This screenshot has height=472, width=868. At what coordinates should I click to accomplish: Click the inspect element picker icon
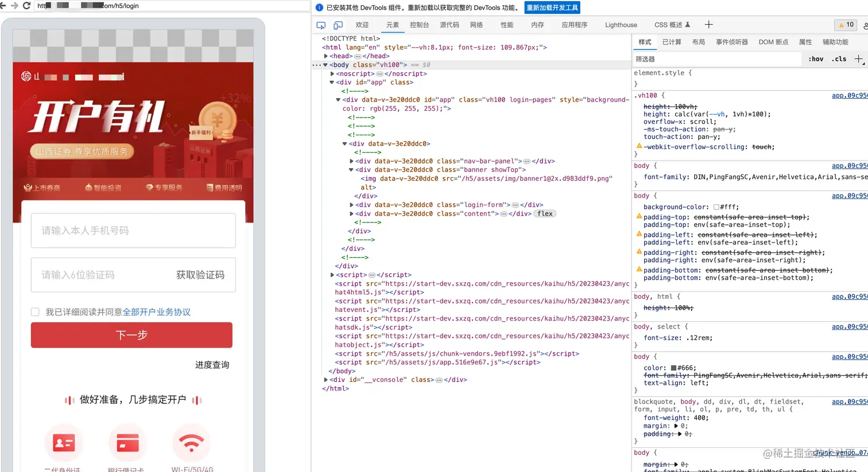(321, 25)
